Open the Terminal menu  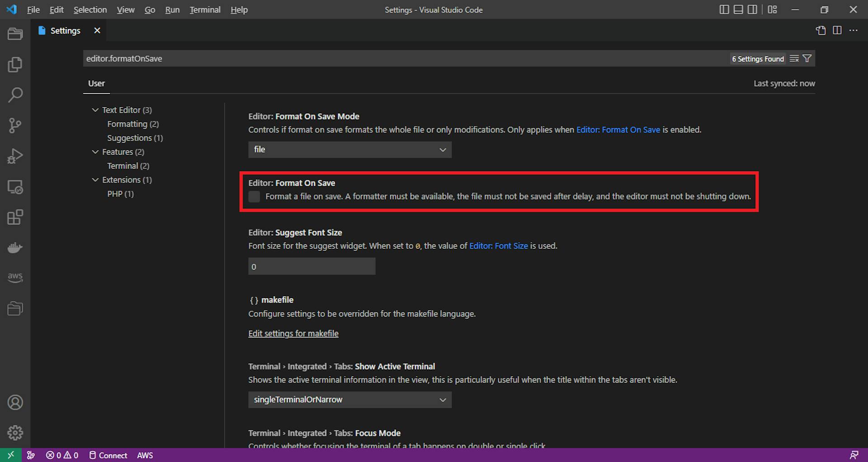pos(205,9)
